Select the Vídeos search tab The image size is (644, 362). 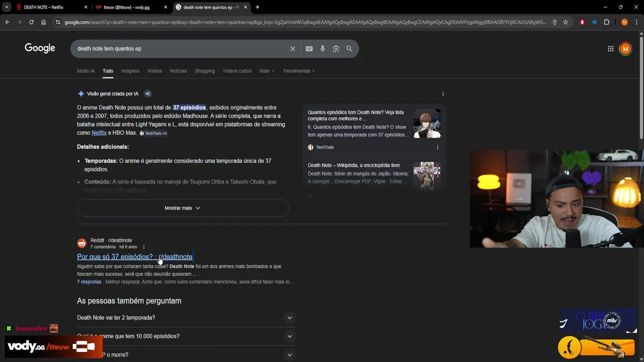[154, 71]
